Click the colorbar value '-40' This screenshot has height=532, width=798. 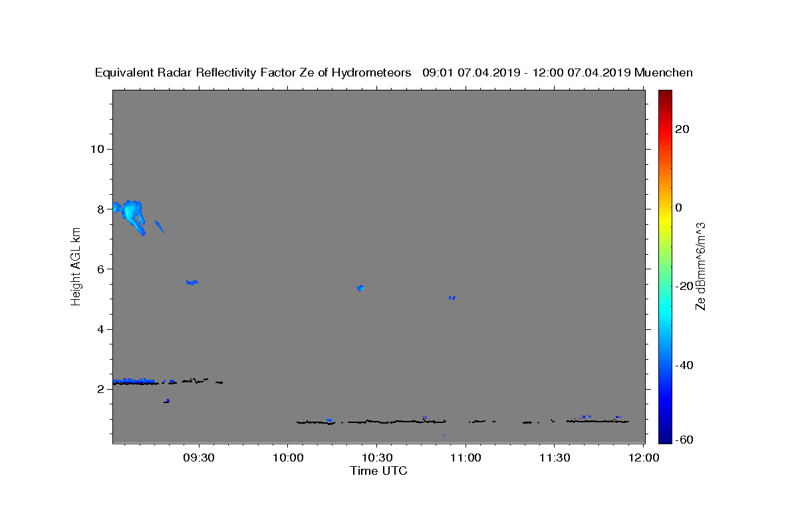pyautogui.click(x=685, y=364)
